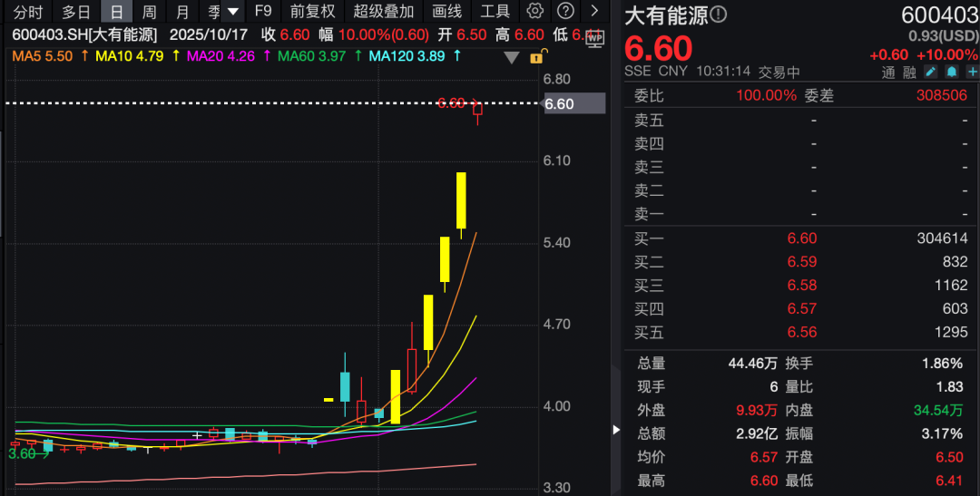This screenshot has width=980, height=496.
Task: Switch to the 分时 intraday tab
Action: (28, 12)
